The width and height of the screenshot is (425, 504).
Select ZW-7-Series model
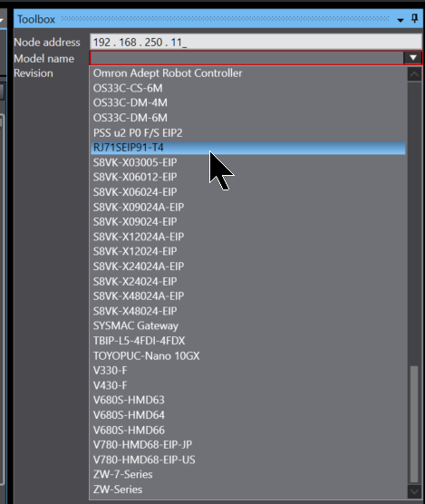(x=248, y=474)
